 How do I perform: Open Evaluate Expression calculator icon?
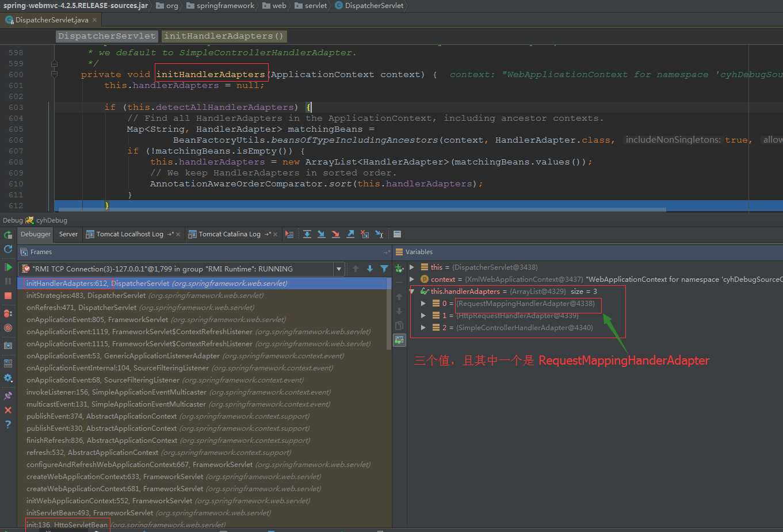[x=397, y=234]
